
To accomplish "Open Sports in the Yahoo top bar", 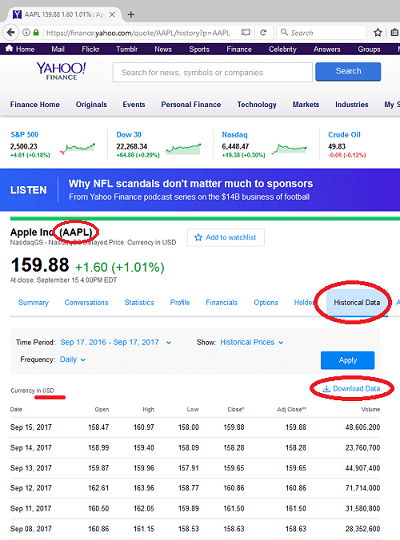I will pos(199,49).
